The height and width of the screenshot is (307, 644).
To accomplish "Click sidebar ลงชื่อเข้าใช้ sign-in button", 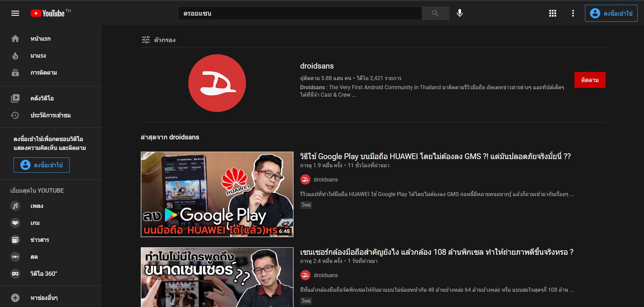I will [x=41, y=165].
